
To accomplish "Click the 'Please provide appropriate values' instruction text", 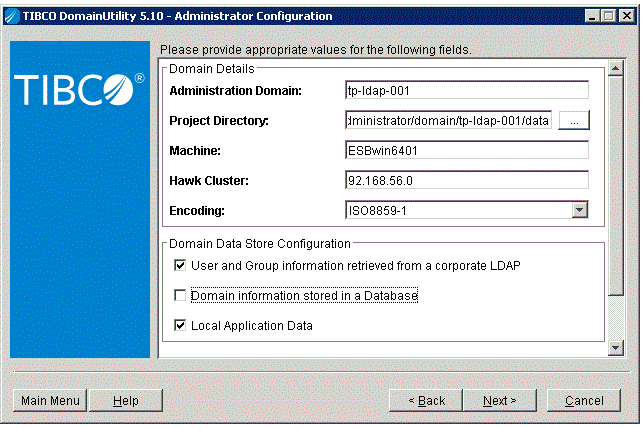I will pyautogui.click(x=315, y=50).
